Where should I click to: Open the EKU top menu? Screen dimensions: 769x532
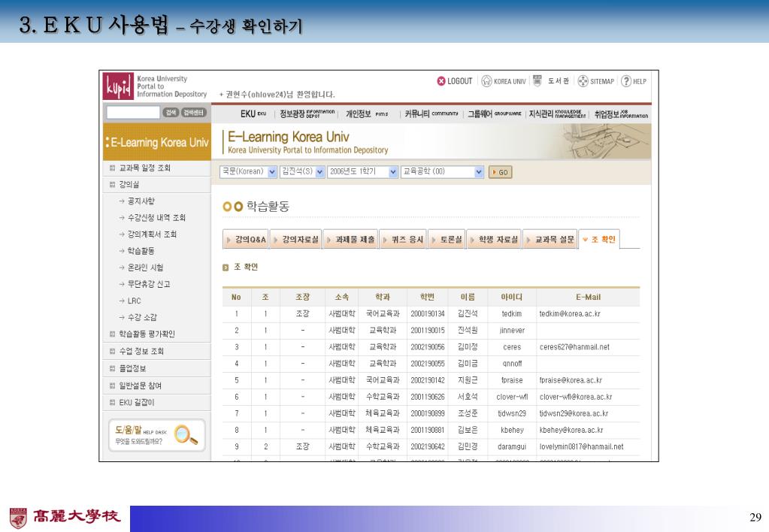[x=253, y=113]
